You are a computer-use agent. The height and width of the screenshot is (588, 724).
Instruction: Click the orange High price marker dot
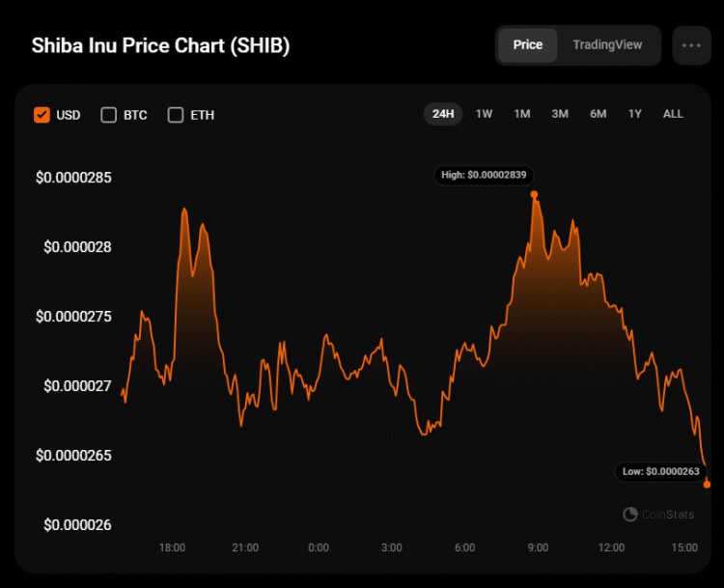pyautogui.click(x=534, y=194)
